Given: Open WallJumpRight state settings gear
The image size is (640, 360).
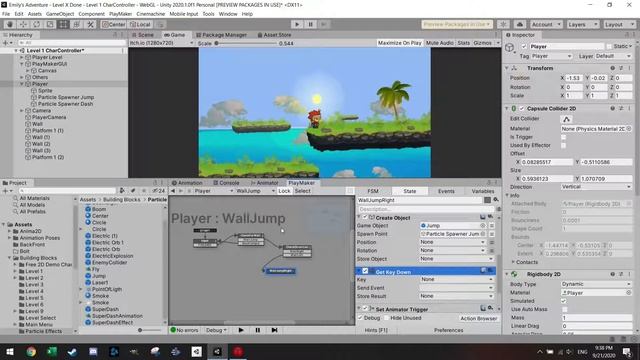Looking at the screenshot, I should 496,200.
